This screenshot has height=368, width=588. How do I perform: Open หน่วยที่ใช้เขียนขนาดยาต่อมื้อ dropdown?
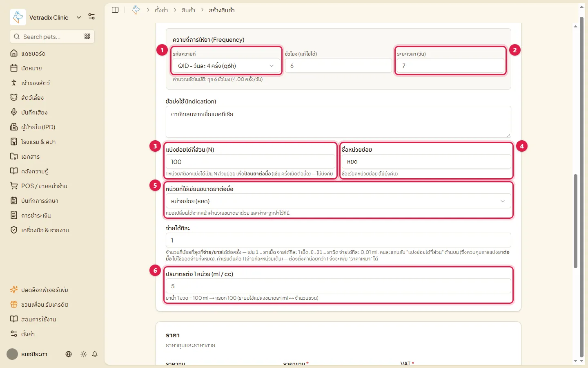point(338,201)
